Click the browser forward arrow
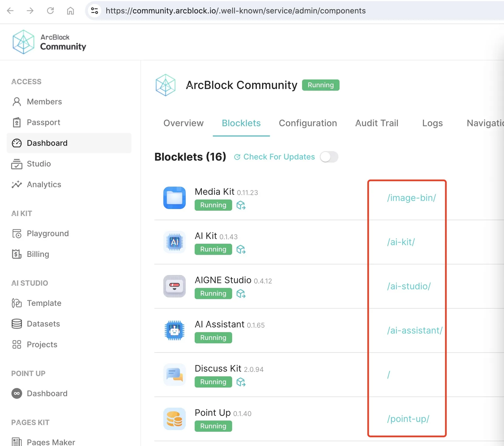The image size is (504, 446). pyautogui.click(x=30, y=11)
